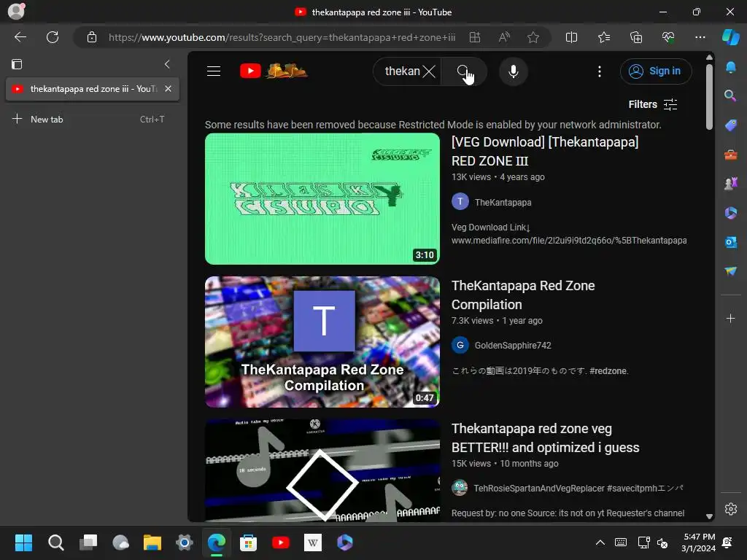Viewport: 747px width, 560px height.
Task: Toggle split screen view
Action: 571,37
